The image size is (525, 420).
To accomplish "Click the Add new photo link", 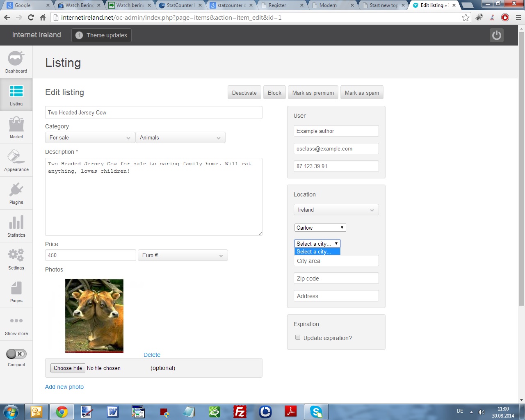I will (x=64, y=387).
